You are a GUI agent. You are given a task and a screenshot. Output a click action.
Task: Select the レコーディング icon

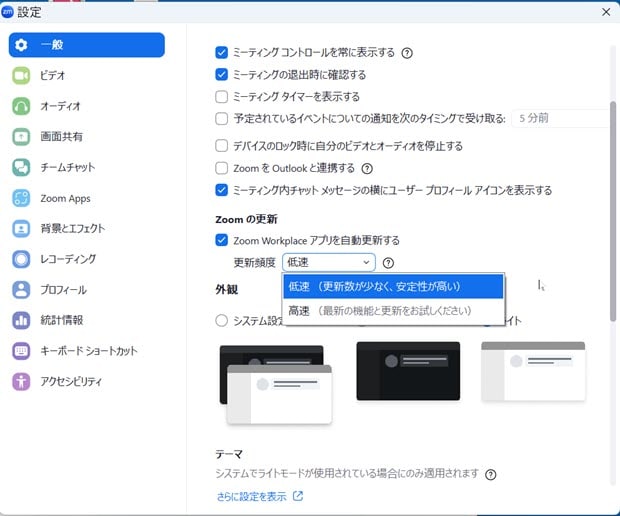[22, 259]
